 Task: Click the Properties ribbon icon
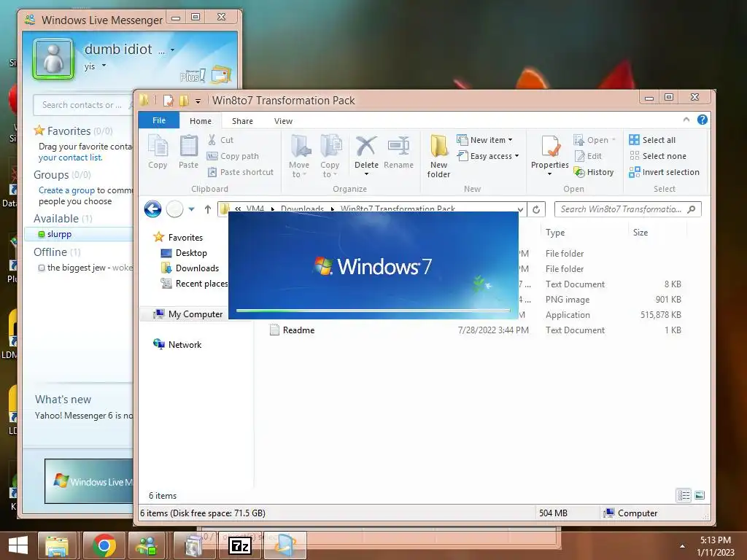[550, 146]
